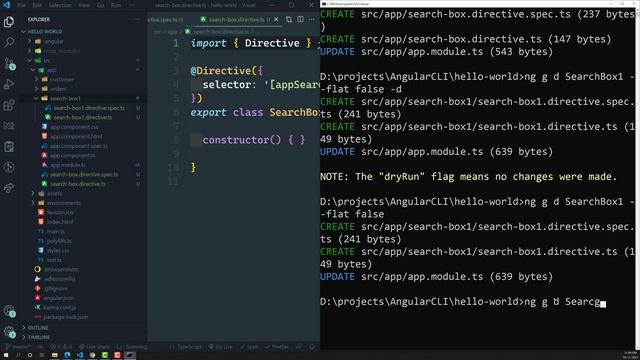
Task: Open the Source Control view
Action: click(9, 63)
